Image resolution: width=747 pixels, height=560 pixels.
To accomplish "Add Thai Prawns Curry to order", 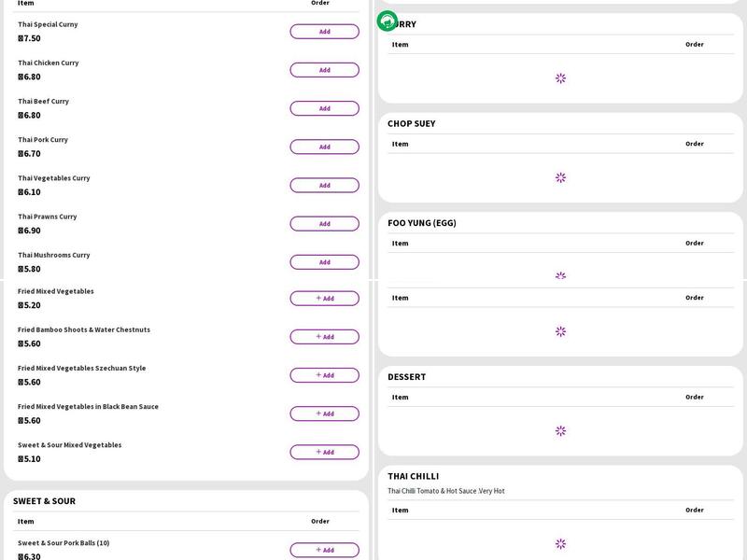I will tap(324, 224).
